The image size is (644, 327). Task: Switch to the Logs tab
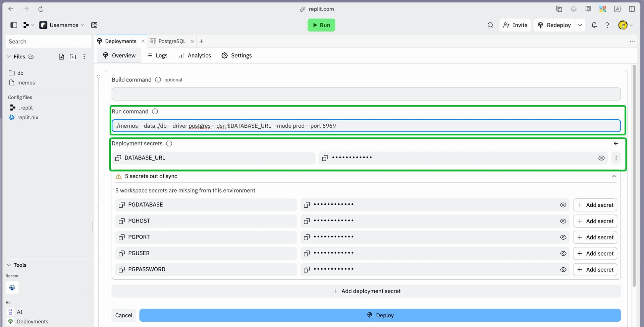click(157, 56)
